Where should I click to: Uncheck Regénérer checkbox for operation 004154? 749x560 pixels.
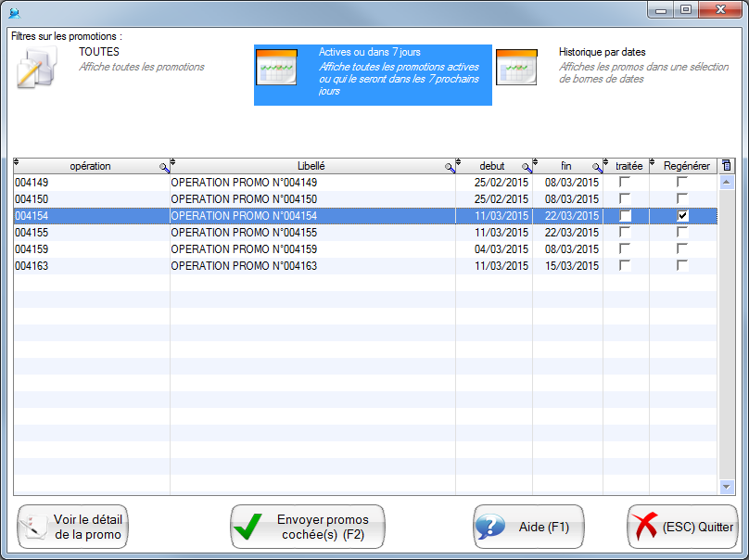(x=682, y=216)
